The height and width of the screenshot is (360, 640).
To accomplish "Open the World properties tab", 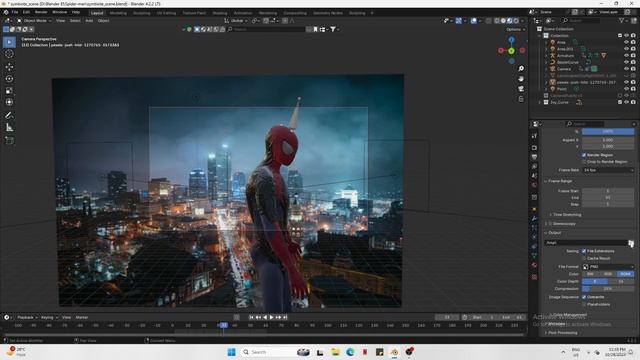I will 534,185.
